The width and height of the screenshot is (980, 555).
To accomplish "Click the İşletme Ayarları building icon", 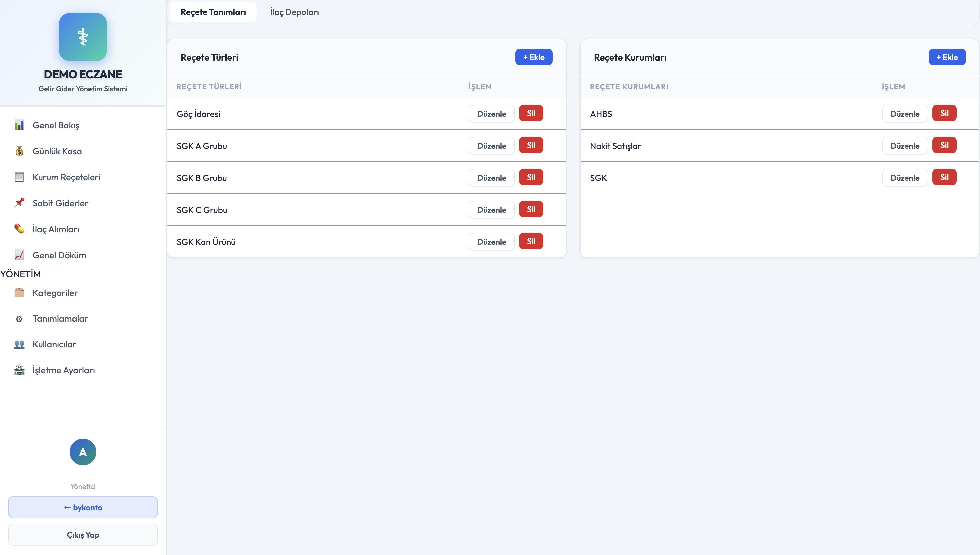I will (19, 370).
